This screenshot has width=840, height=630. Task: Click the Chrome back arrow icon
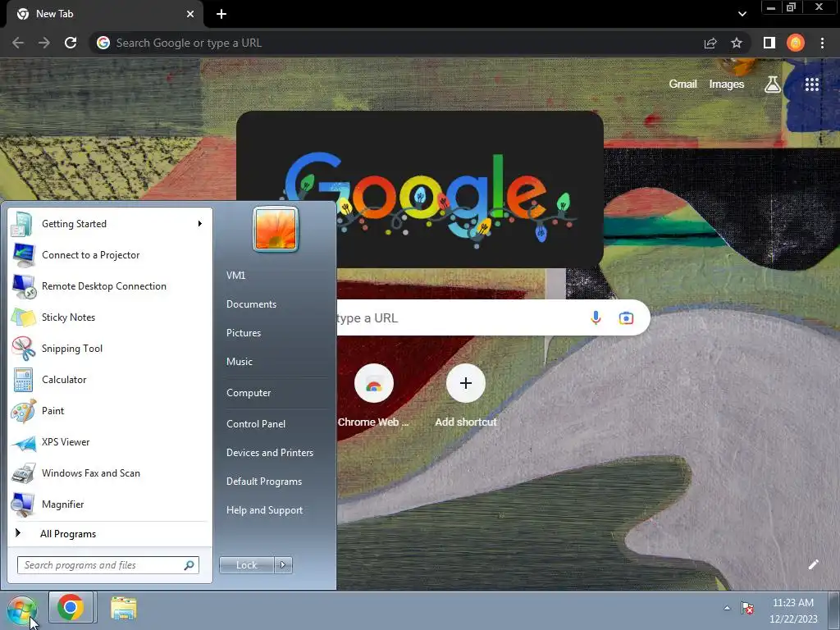click(18, 43)
